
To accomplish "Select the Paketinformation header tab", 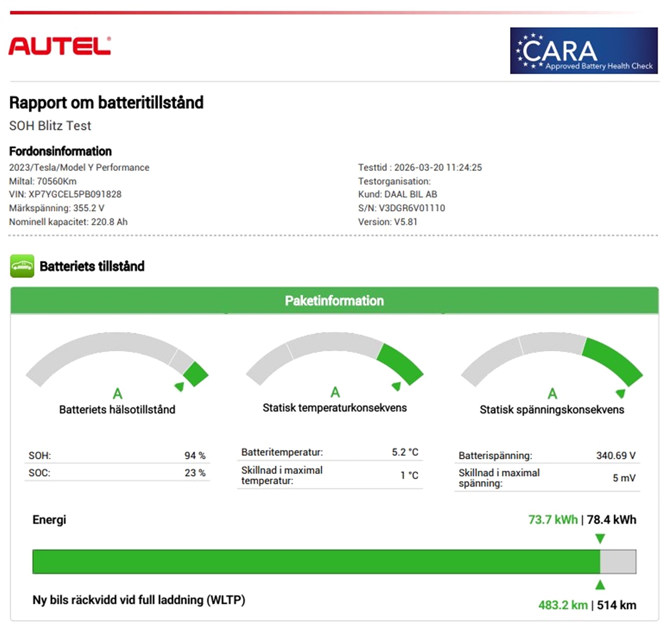I will pos(334,301).
